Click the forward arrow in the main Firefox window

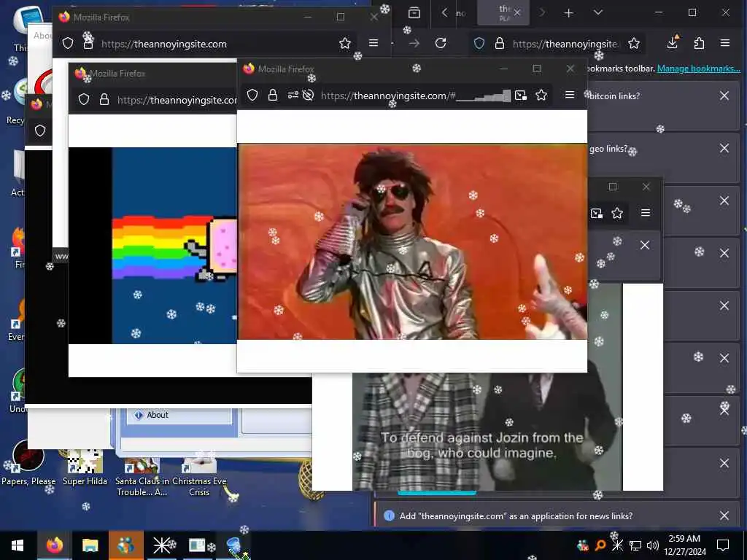414,43
